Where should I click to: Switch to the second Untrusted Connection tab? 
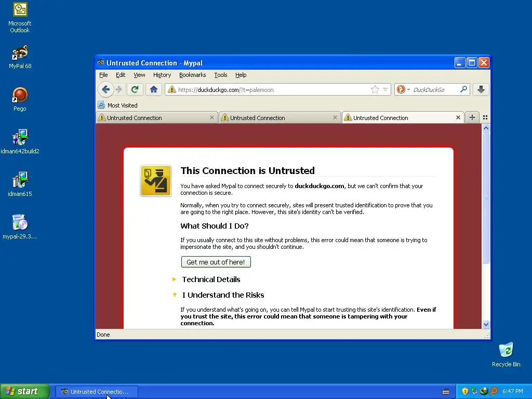coord(280,118)
